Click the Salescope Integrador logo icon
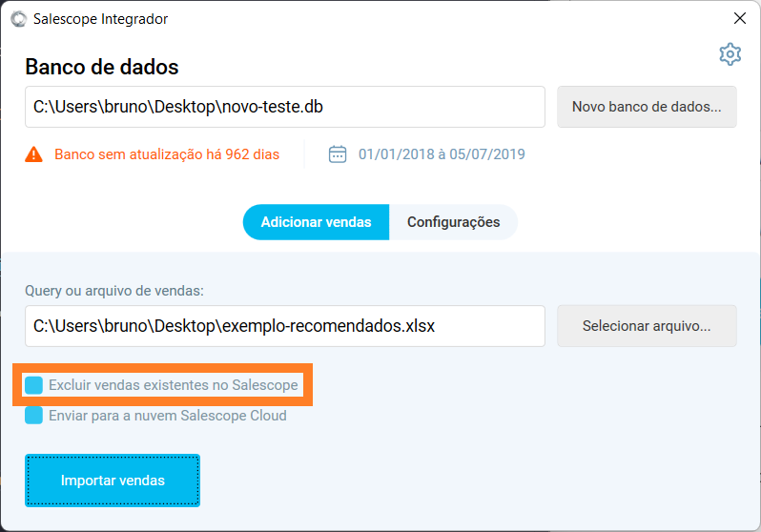 pyautogui.click(x=18, y=19)
